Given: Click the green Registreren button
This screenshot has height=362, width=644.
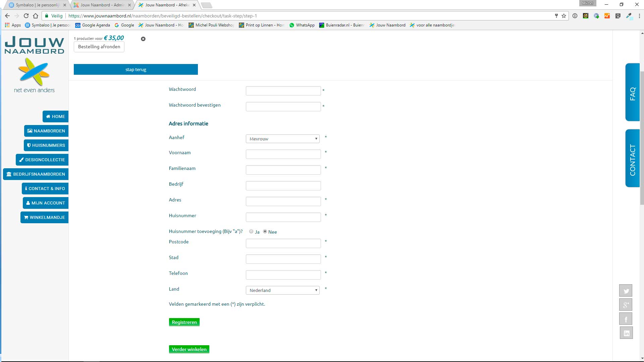Looking at the screenshot, I should pos(184,322).
